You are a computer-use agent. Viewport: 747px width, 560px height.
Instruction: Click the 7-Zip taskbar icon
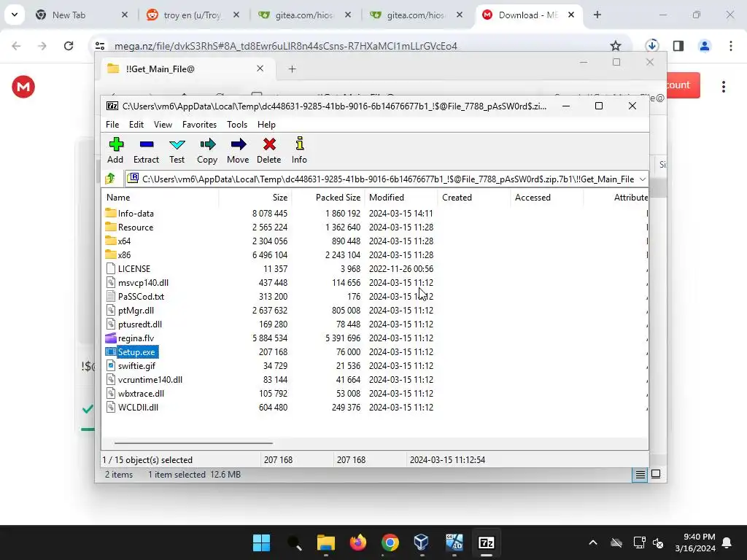pyautogui.click(x=487, y=542)
